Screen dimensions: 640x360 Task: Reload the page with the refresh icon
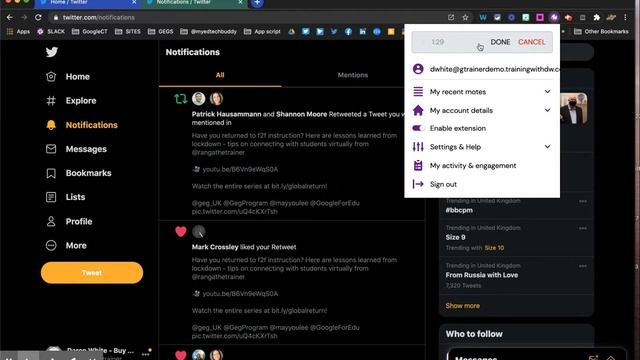38,18
